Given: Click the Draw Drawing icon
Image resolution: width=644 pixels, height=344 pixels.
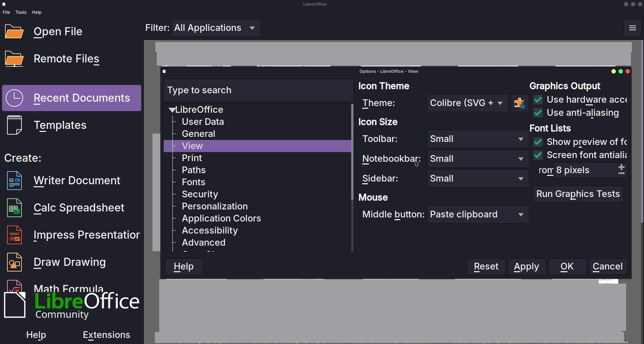Looking at the screenshot, I should 14,262.
